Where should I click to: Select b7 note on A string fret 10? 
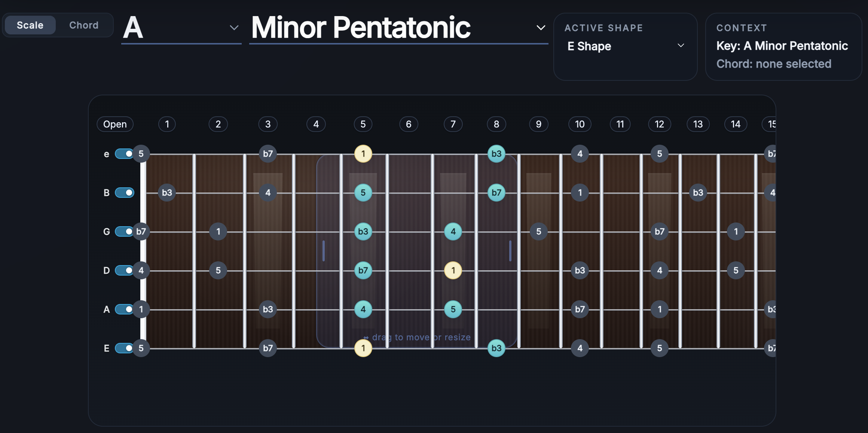580,309
